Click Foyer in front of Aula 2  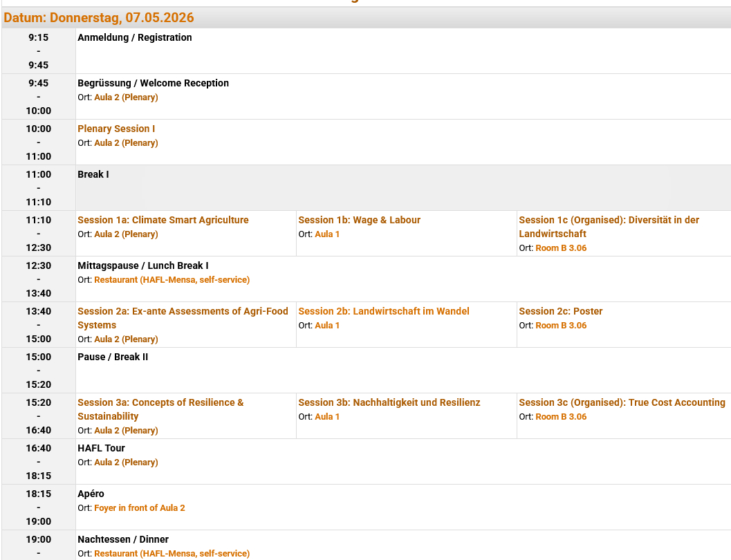coord(140,508)
